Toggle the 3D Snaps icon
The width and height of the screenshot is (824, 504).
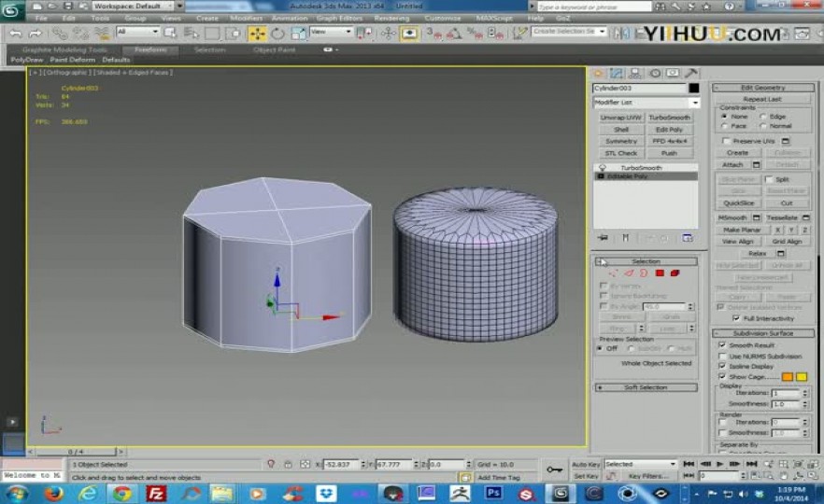click(x=434, y=35)
